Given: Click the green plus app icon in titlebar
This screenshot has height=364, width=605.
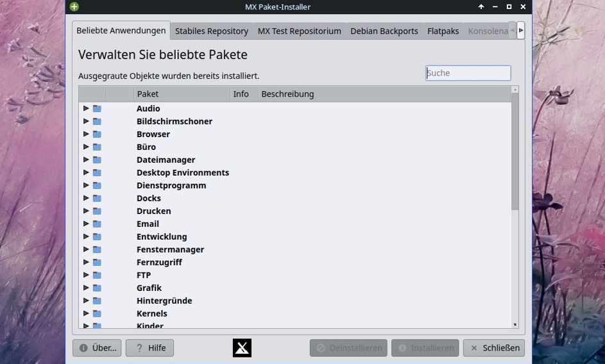Looking at the screenshot, I should click(x=74, y=7).
